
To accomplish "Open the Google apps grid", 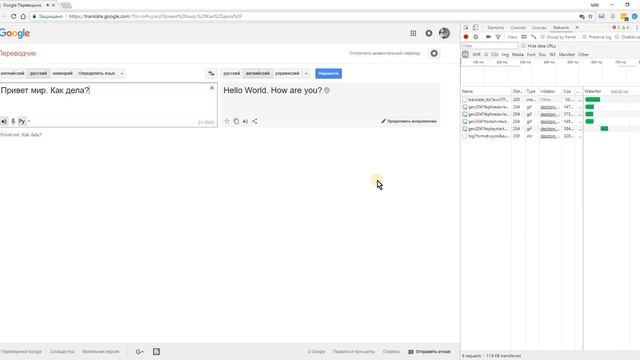I will [413, 33].
